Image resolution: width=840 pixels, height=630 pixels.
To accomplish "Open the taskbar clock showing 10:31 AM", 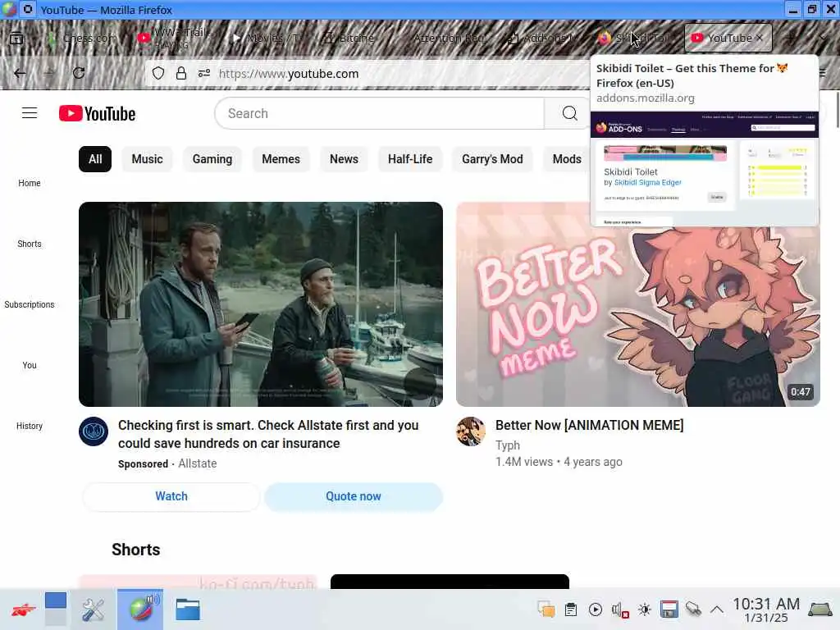I will tap(766, 609).
